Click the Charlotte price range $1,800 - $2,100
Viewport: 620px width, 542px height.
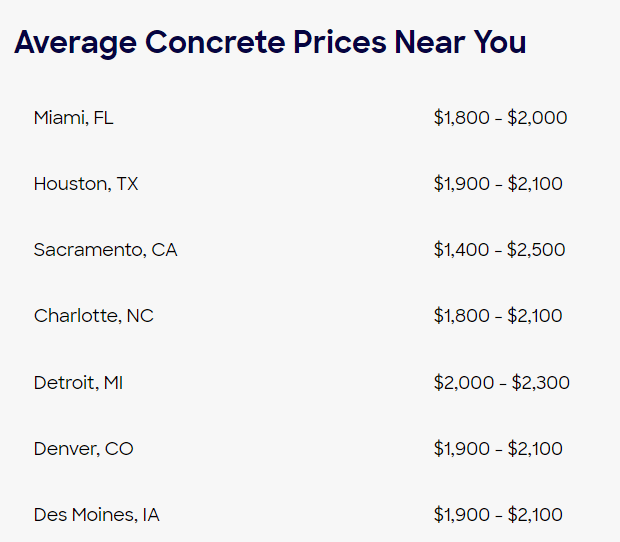coord(498,316)
